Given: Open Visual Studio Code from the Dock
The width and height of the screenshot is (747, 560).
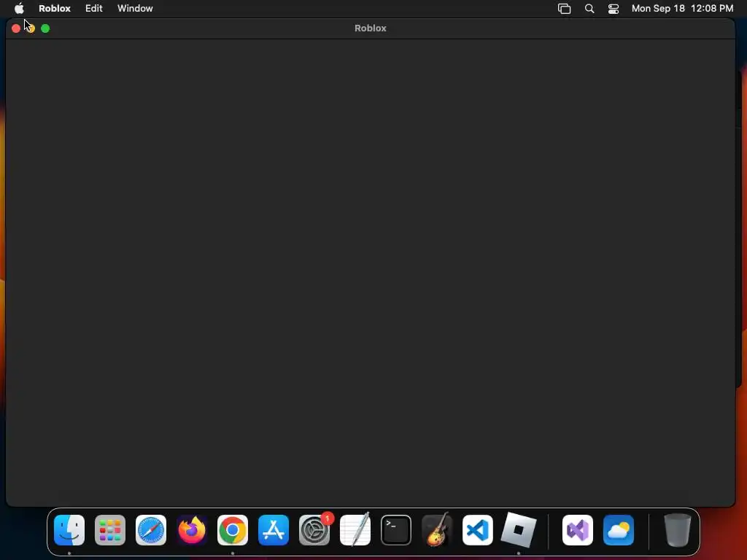Looking at the screenshot, I should [478, 530].
